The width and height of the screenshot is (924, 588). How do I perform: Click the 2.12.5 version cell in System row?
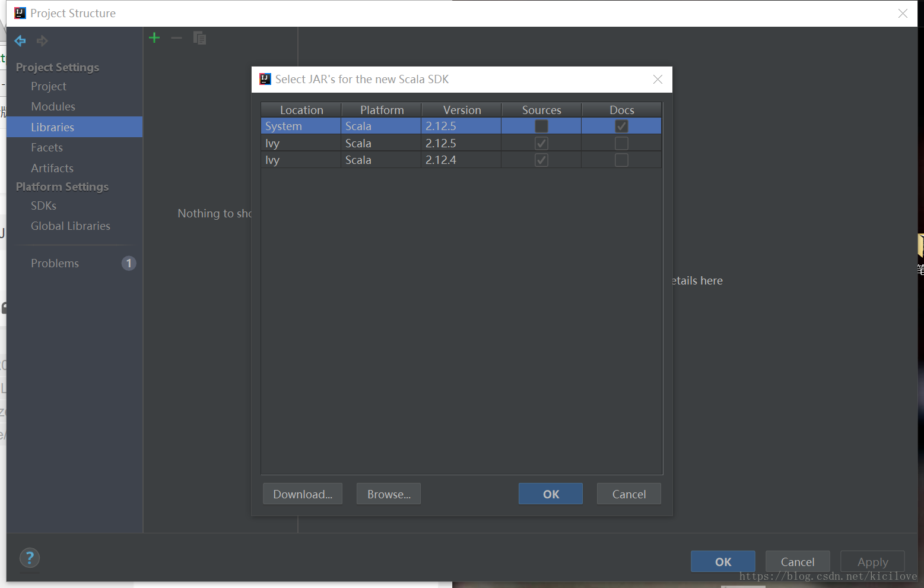[x=461, y=126]
